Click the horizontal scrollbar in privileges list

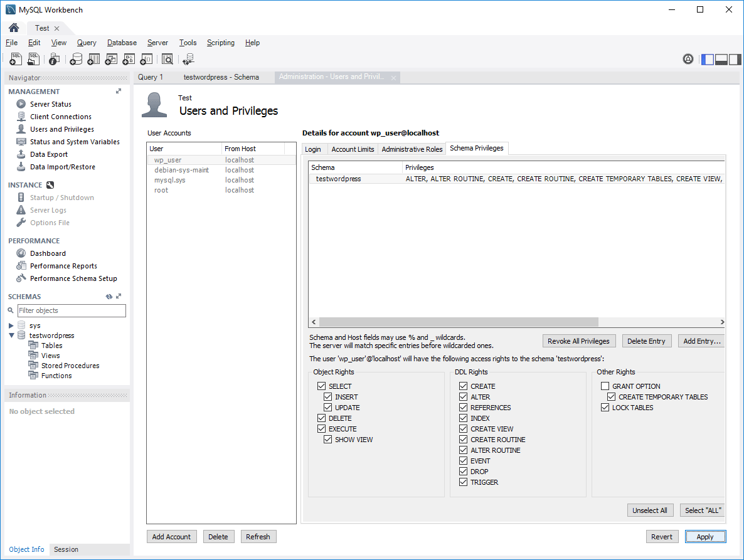459,322
